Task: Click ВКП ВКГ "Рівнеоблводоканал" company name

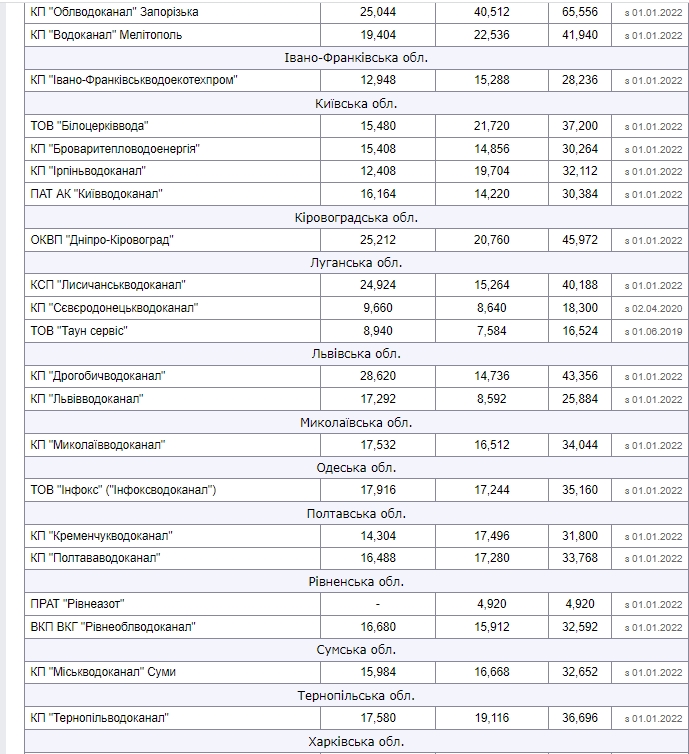Action: 113,627
